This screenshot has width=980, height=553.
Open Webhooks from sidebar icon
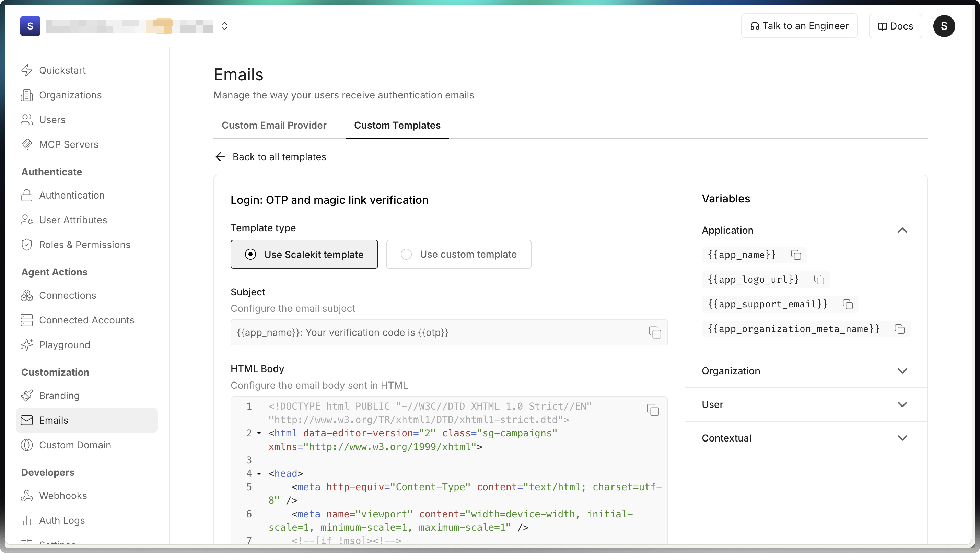pyautogui.click(x=27, y=496)
